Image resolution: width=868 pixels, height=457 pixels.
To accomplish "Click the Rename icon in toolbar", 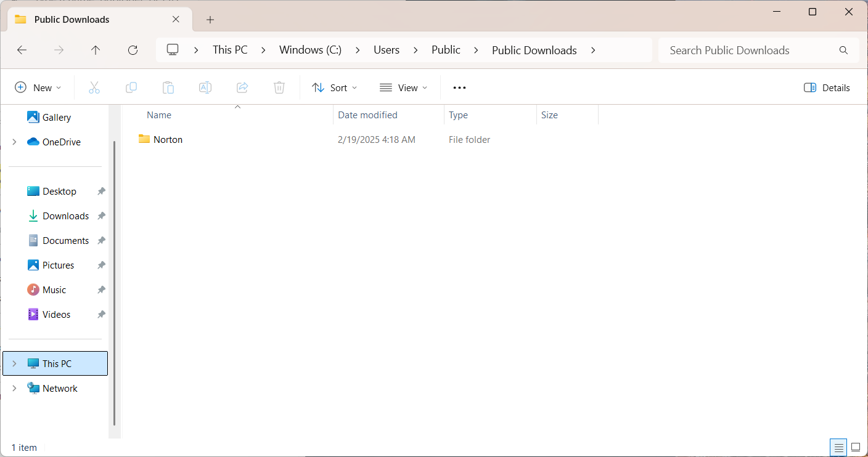I will point(205,88).
